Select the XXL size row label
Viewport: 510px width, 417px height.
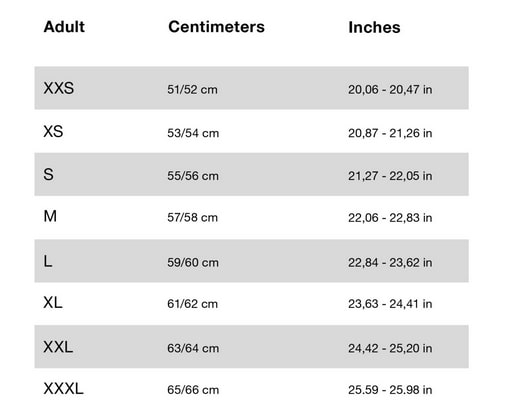pyautogui.click(x=58, y=347)
